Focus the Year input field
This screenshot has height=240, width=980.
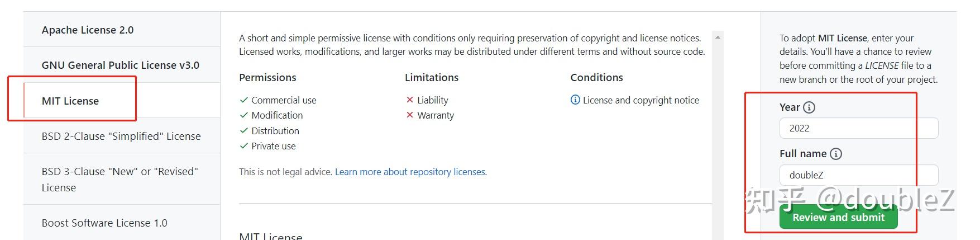pos(859,128)
